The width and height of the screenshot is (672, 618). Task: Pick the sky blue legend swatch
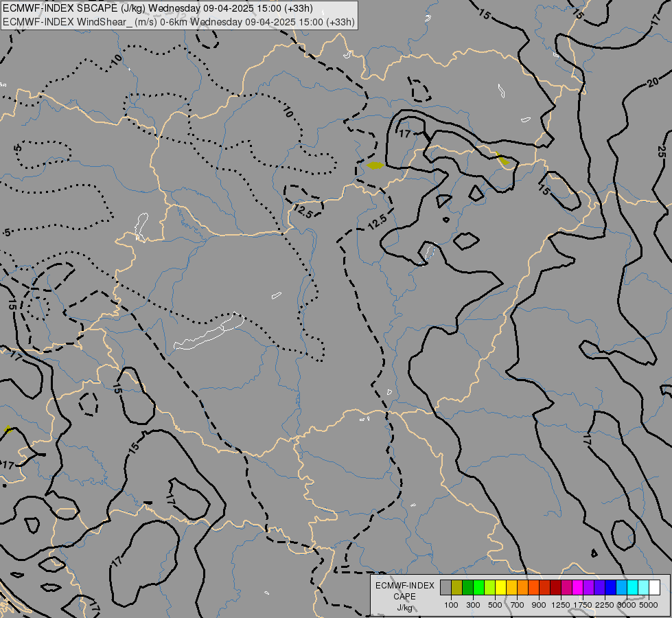(x=621, y=587)
